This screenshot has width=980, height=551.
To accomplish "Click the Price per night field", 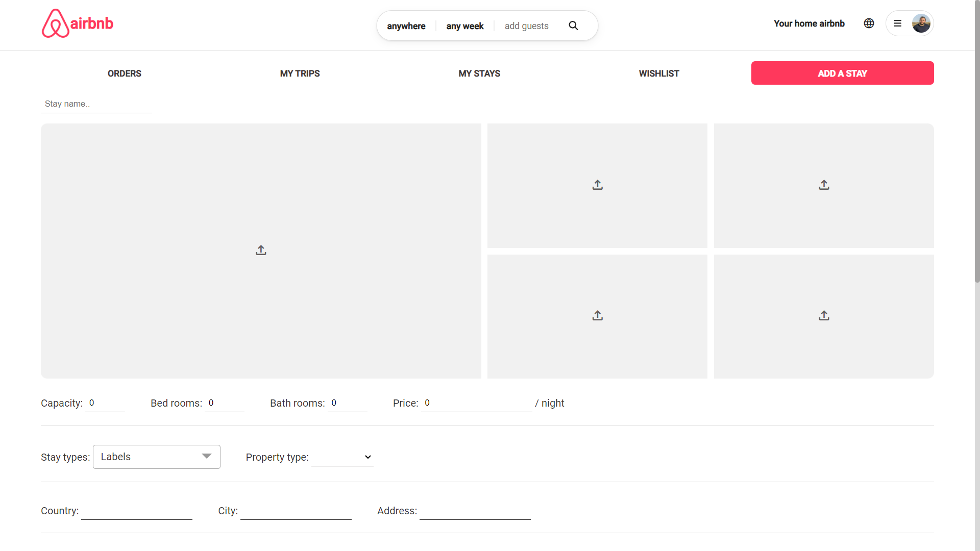I will 476,403.
